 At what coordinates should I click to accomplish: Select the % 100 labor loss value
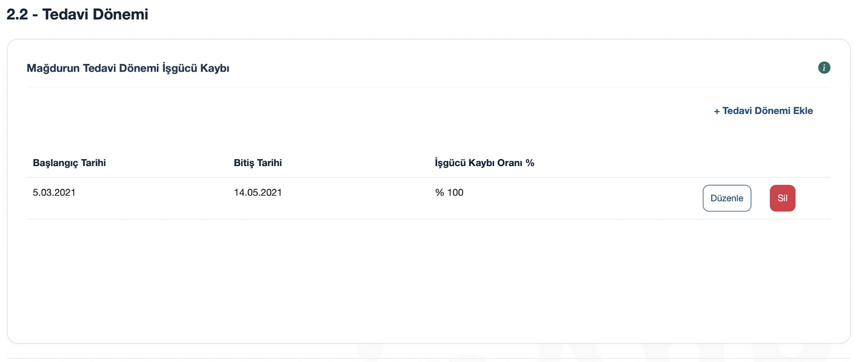point(449,193)
